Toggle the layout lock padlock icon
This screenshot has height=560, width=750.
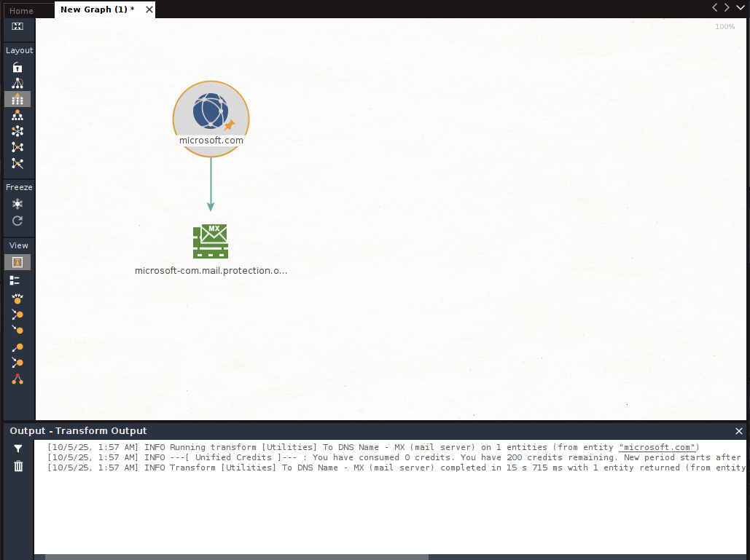coord(17,68)
